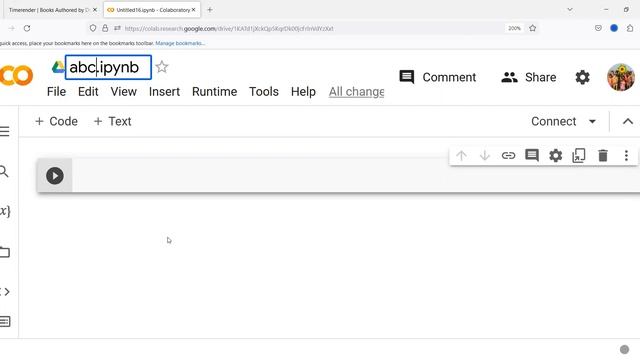Screen dimensions: 640x360
Task: Click the blue circle account icon in toolbar
Action: (x=614, y=28)
